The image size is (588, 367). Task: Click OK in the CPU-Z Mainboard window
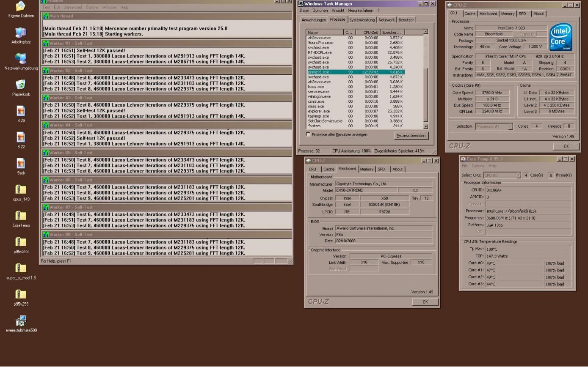[x=425, y=302]
